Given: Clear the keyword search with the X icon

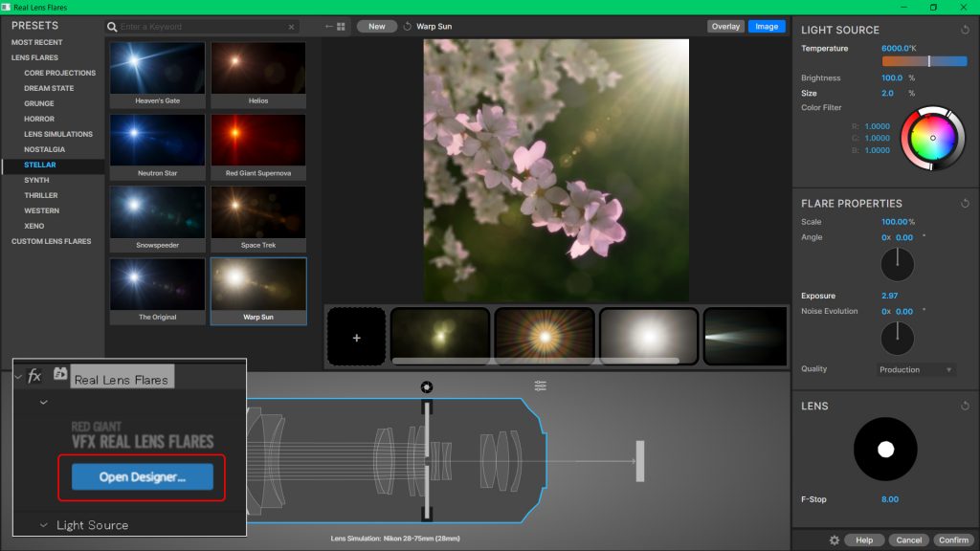Looking at the screenshot, I should [293, 28].
